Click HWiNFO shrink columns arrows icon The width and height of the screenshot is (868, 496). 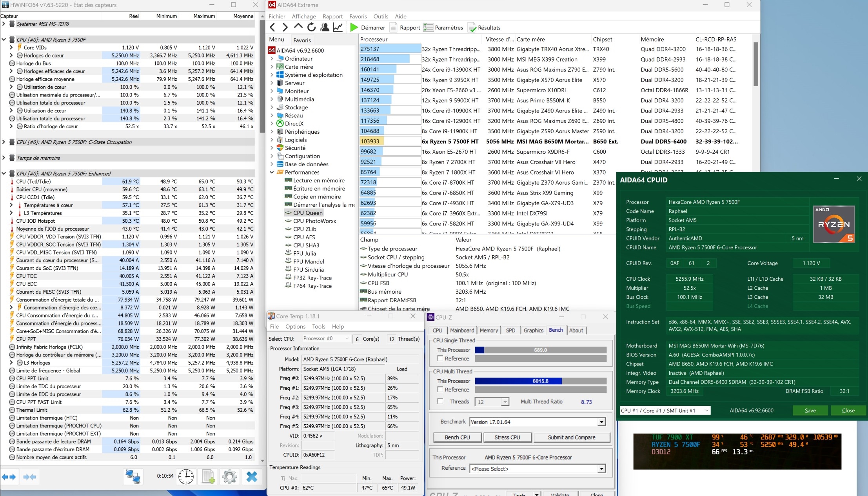tap(30, 477)
